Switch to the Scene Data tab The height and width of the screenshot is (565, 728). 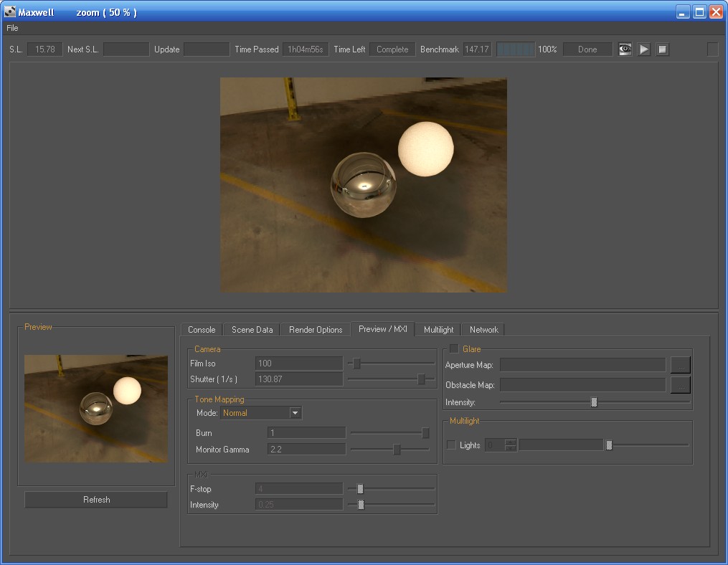point(252,330)
